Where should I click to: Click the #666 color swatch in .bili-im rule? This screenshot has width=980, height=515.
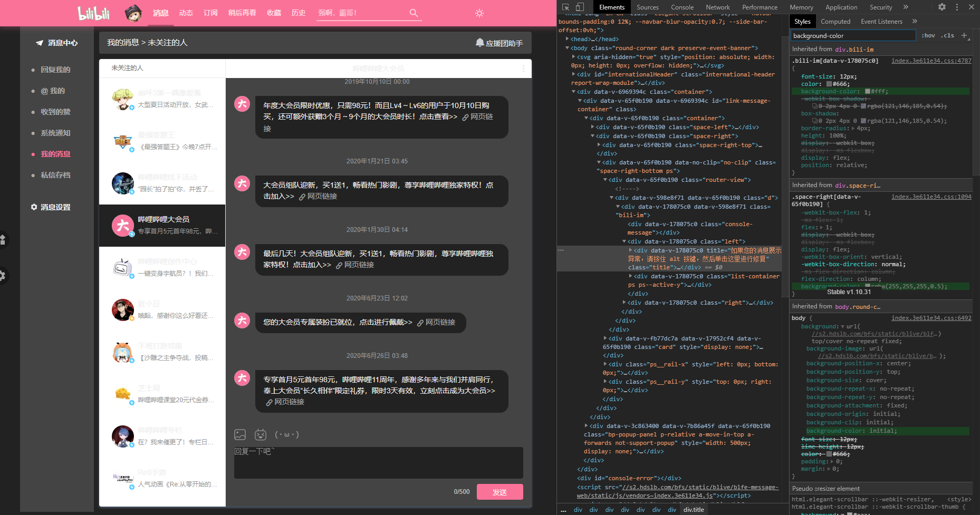click(x=829, y=84)
